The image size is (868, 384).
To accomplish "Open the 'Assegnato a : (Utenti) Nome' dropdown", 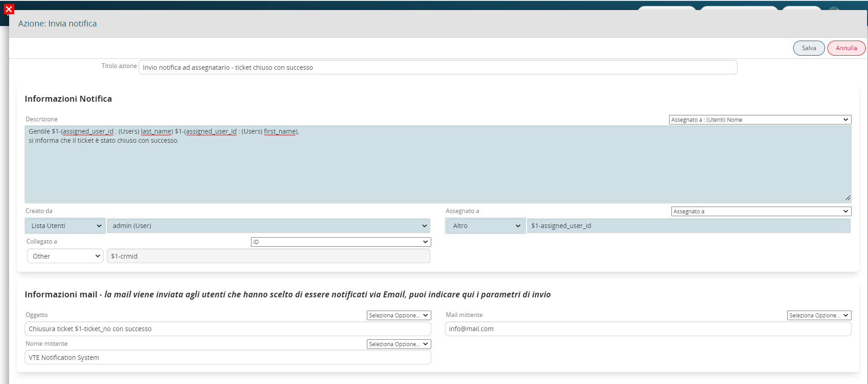I will click(760, 119).
